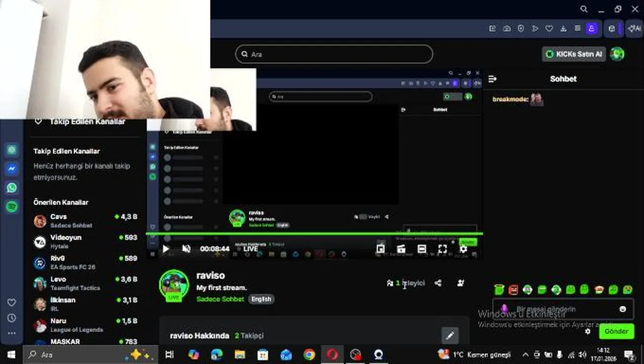Screen dimensions: 644x364
Task: Open the Opera AI assistant button
Action: pos(634,29)
